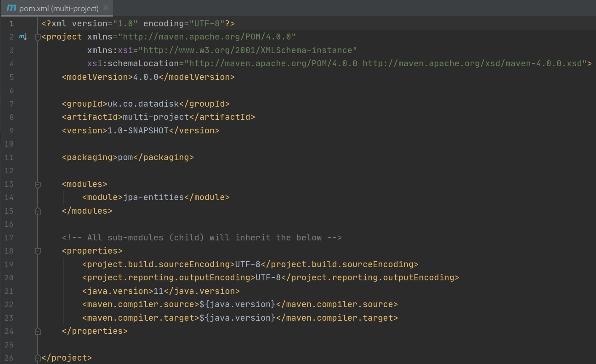This screenshot has height=364, width=596.
Task: Click the fold end marker at closing modules tag
Action: coord(38,211)
